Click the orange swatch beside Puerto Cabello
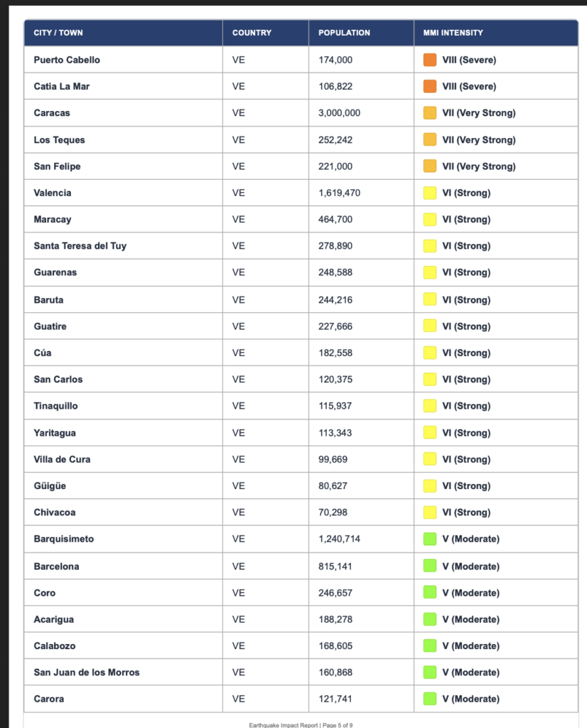The image size is (587, 728). (x=430, y=60)
